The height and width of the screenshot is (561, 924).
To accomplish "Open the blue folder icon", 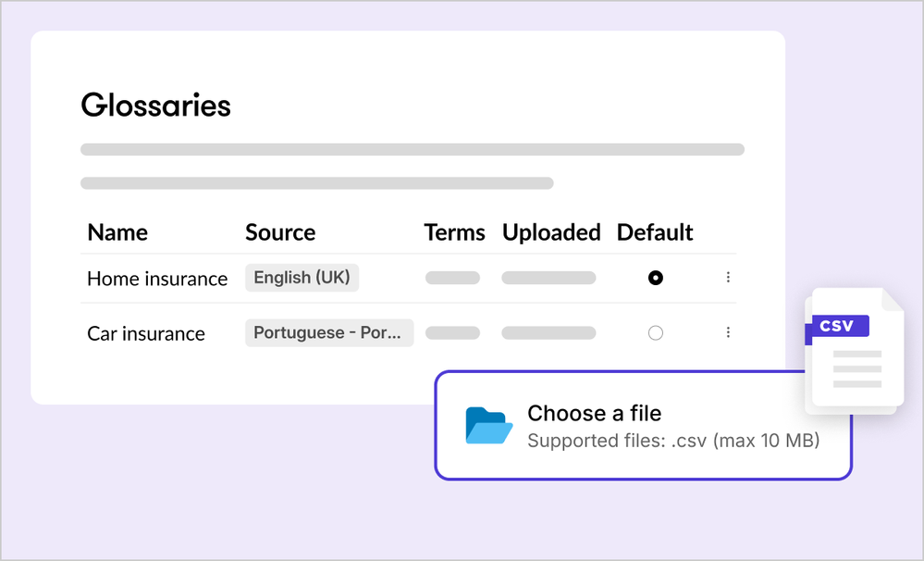I will pyautogui.click(x=488, y=426).
